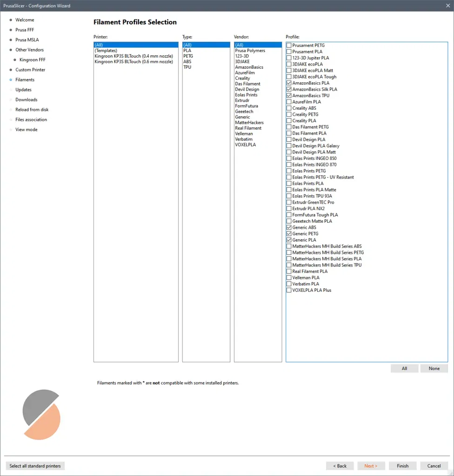This screenshot has width=454, height=476.
Task: Check Creality PLA profile
Action: (x=289, y=120)
